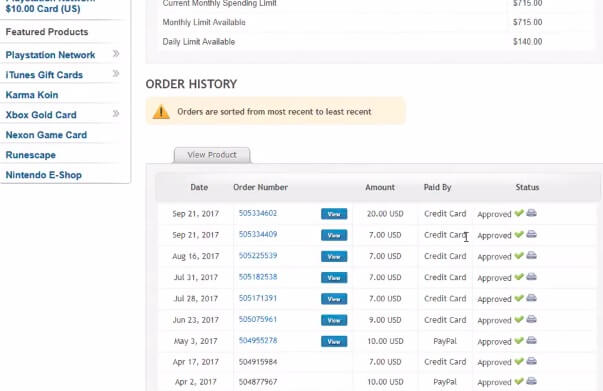Image resolution: width=603 pixels, height=391 pixels.
Task: Expand Playstation Network submenu arrow
Action: tap(116, 54)
